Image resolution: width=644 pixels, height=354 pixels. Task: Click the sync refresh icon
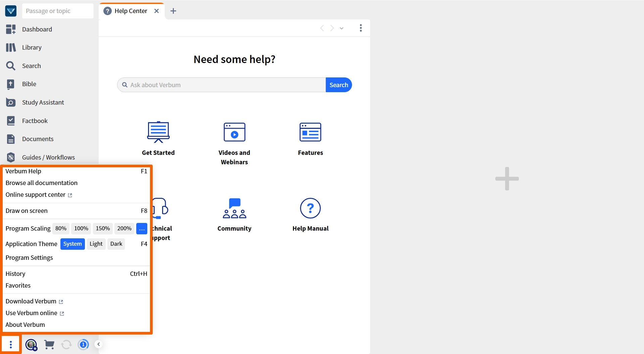click(x=66, y=345)
